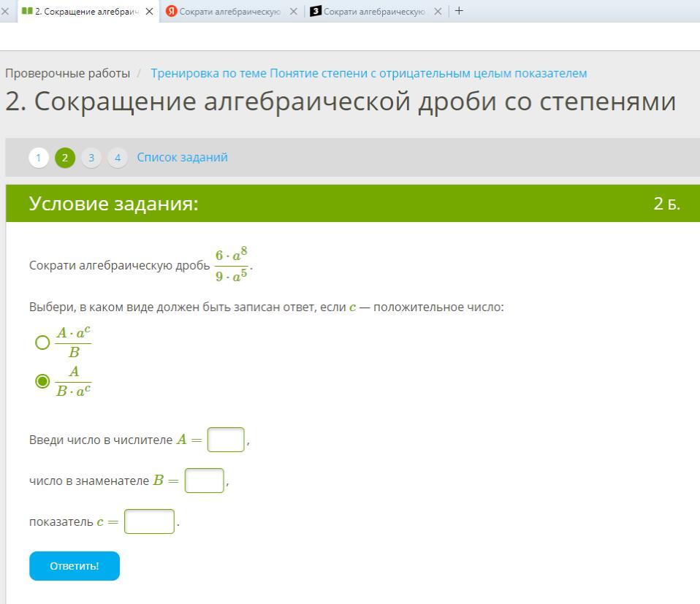Click the numerator A input field
This screenshot has width=700, height=604.
(x=226, y=440)
